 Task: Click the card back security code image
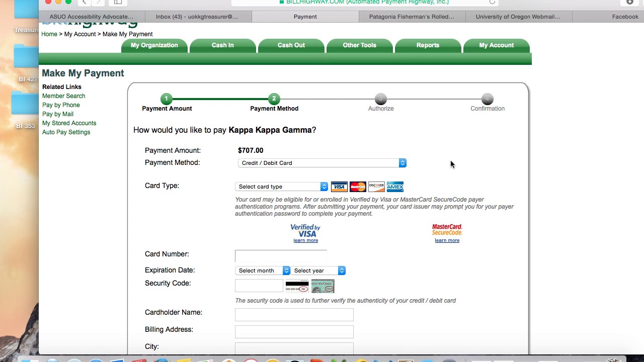[297, 286]
